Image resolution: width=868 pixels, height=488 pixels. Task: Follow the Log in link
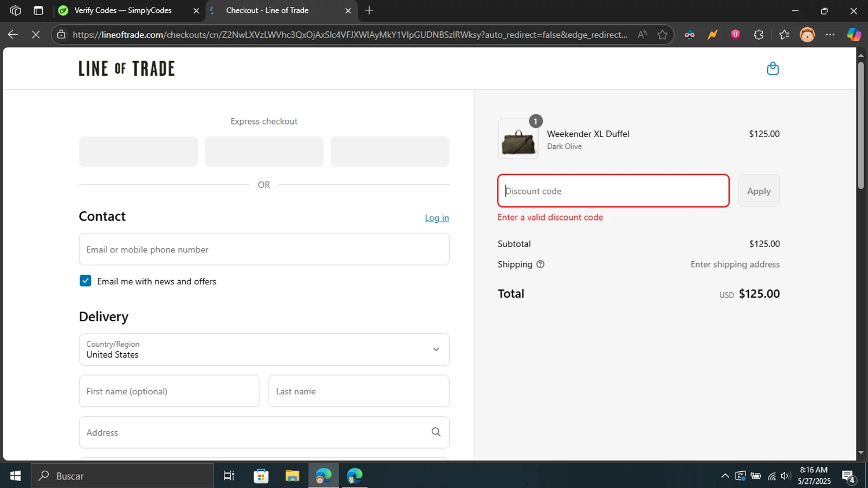[x=437, y=218]
